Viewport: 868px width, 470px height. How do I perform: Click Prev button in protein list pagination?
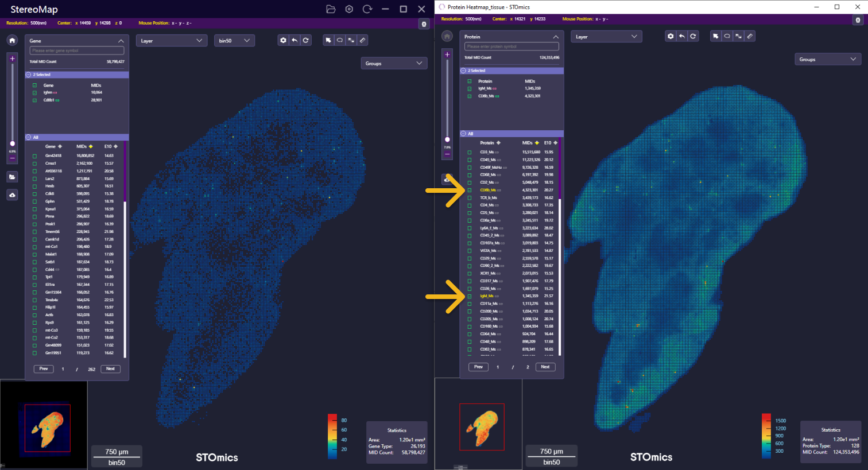(x=478, y=367)
